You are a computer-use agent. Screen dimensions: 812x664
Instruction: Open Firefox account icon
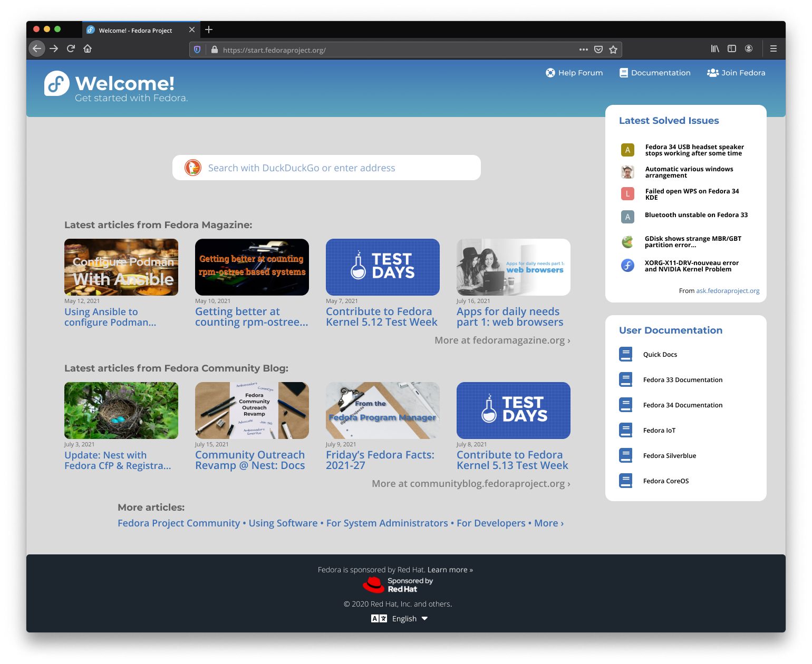click(749, 49)
